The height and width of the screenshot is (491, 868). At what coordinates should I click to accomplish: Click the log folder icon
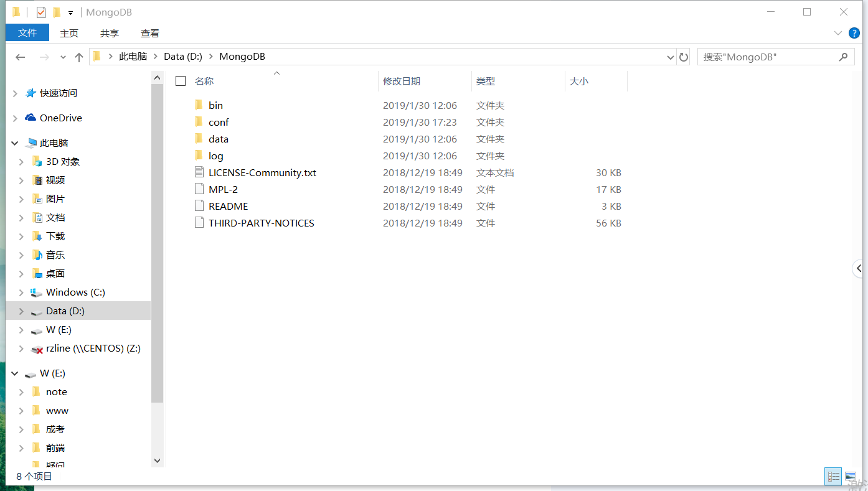(199, 156)
